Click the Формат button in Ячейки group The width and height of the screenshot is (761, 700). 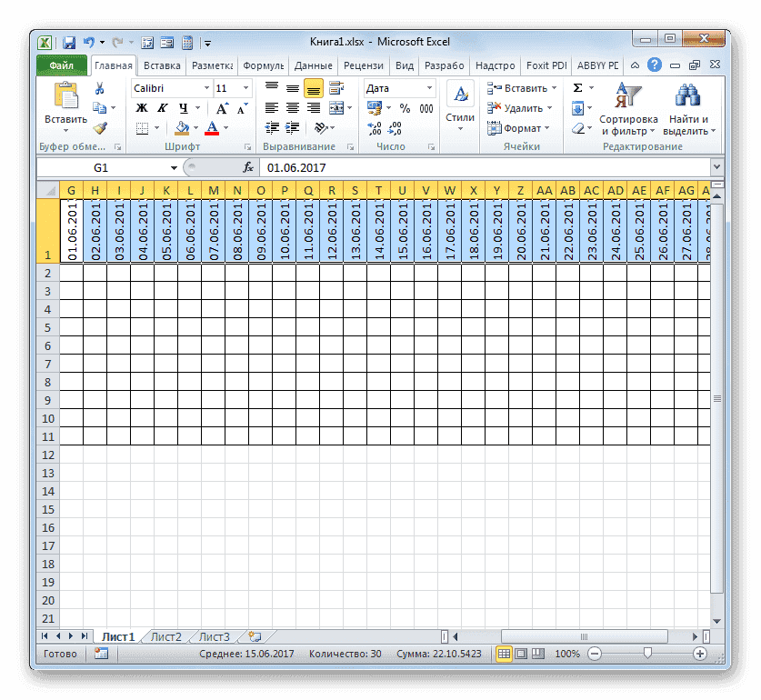pyautogui.click(x=519, y=128)
